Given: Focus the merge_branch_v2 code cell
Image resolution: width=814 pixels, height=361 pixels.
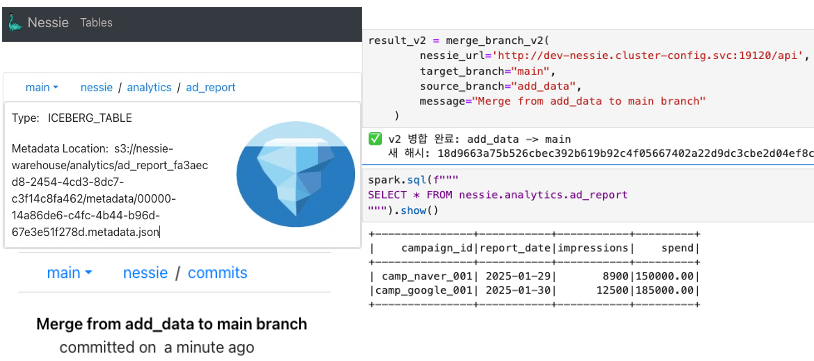Looking at the screenshot, I should click(588, 78).
